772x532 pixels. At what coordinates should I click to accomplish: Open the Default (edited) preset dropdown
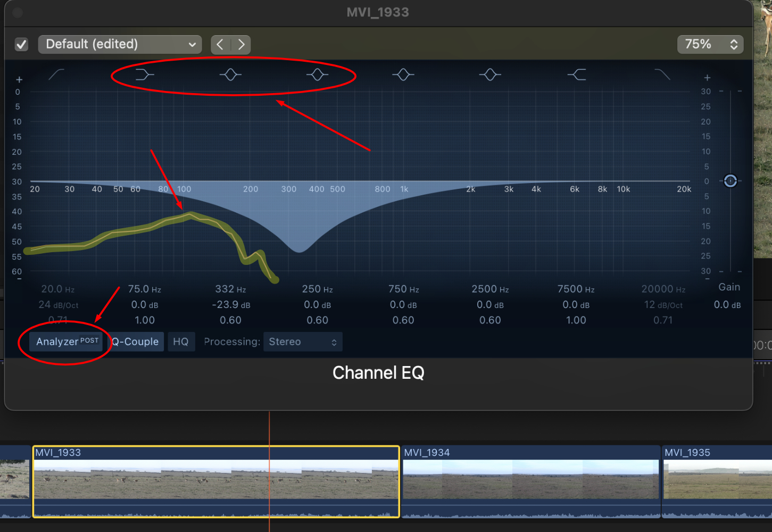(120, 44)
